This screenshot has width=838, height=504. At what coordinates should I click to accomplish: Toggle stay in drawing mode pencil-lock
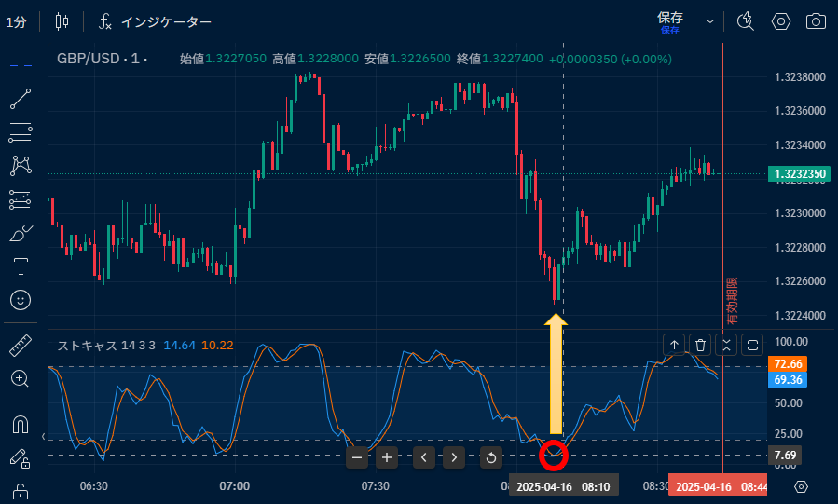pos(21,458)
